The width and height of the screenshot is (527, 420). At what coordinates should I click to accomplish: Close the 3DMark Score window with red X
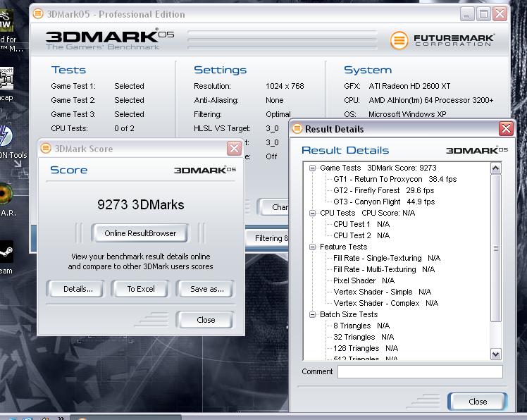coord(234,148)
